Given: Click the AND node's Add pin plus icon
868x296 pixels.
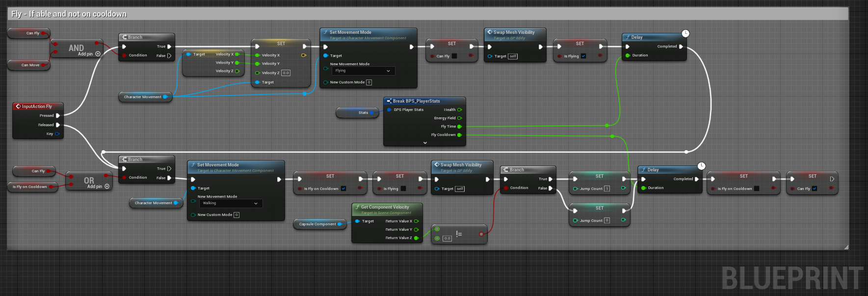Looking at the screenshot, I should click(98, 54).
